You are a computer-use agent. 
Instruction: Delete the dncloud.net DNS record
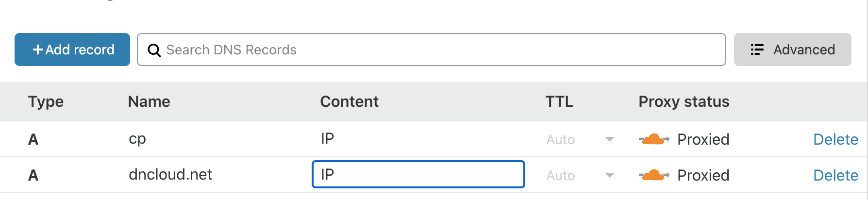[835, 175]
